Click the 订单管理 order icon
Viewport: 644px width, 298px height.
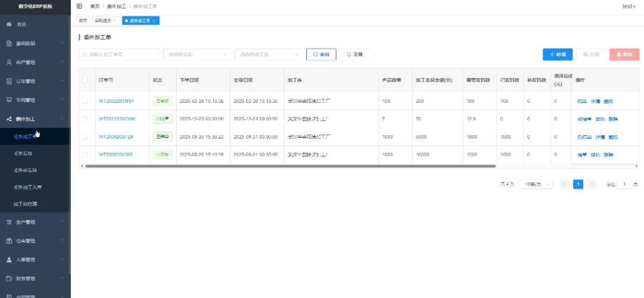click(9, 81)
